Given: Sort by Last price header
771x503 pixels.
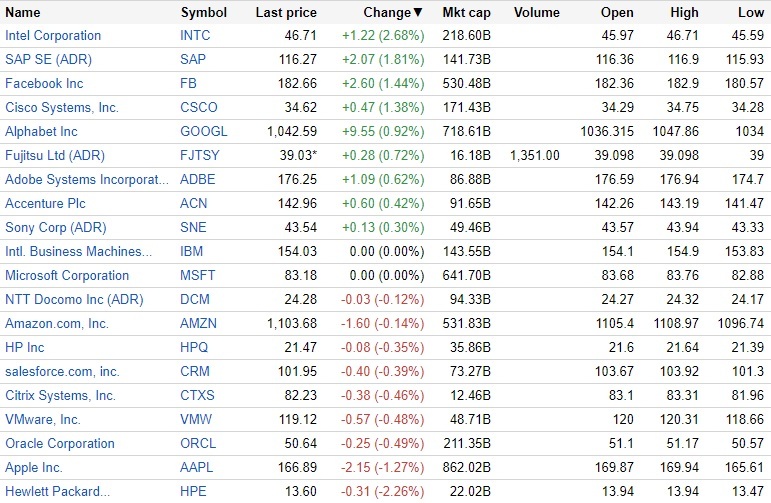Looking at the screenshot, I should 286,13.
